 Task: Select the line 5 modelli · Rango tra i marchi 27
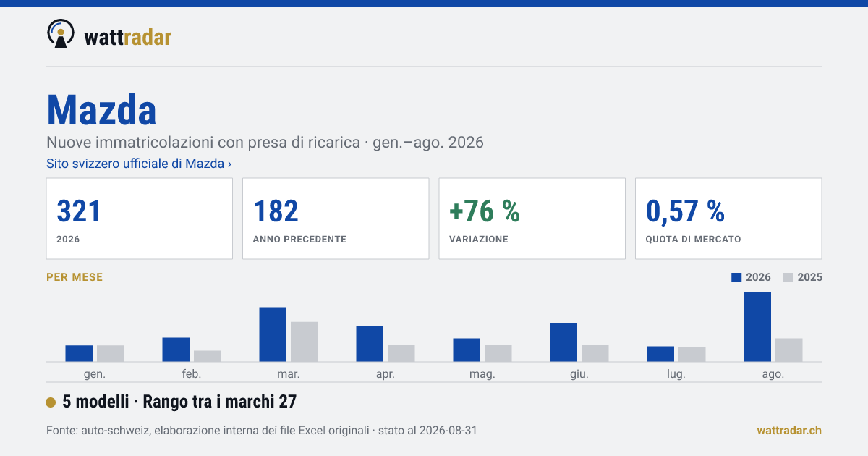[x=179, y=402]
